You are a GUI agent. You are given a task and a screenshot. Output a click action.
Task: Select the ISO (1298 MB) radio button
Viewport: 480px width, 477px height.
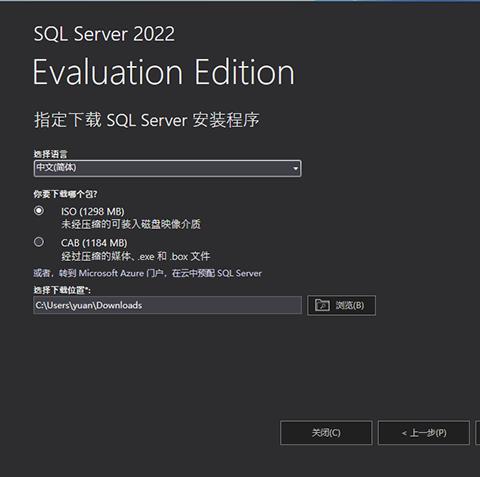(x=39, y=211)
